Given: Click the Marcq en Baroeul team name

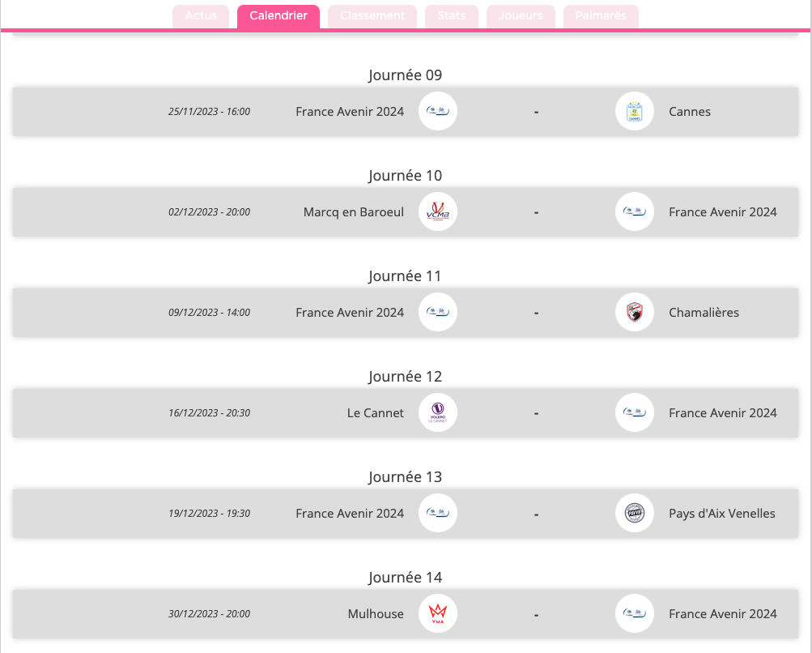Looking at the screenshot, I should (354, 212).
